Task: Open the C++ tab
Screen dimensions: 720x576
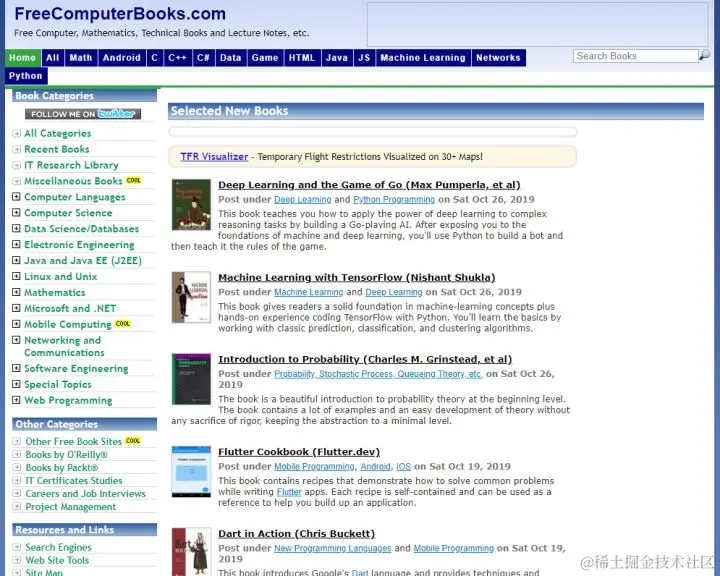Action: 177,58
